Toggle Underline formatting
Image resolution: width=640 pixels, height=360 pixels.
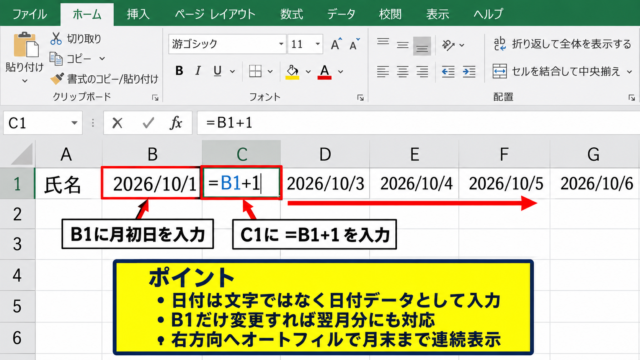[217, 71]
